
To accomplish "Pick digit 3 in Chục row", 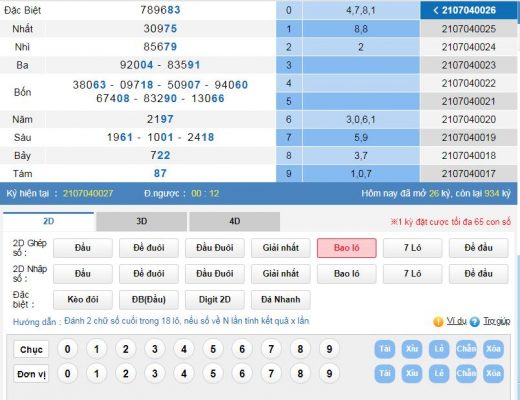I will coord(155,349).
